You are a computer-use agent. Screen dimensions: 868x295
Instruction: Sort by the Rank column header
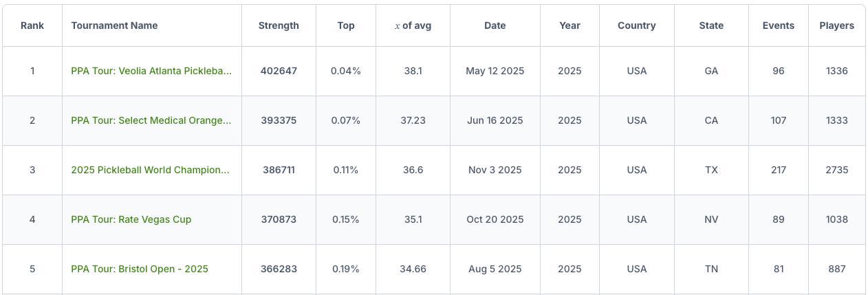tap(32, 25)
